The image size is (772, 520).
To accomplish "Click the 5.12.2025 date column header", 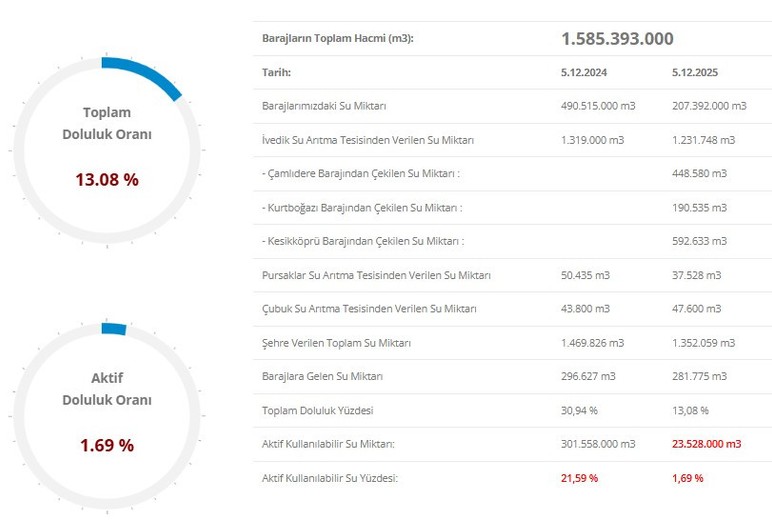I will 696,73.
